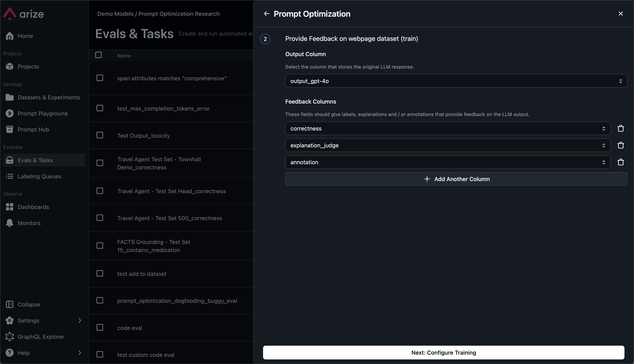This screenshot has height=364, width=634.
Task: Expand the Help submenu chevron
Action: (80, 353)
